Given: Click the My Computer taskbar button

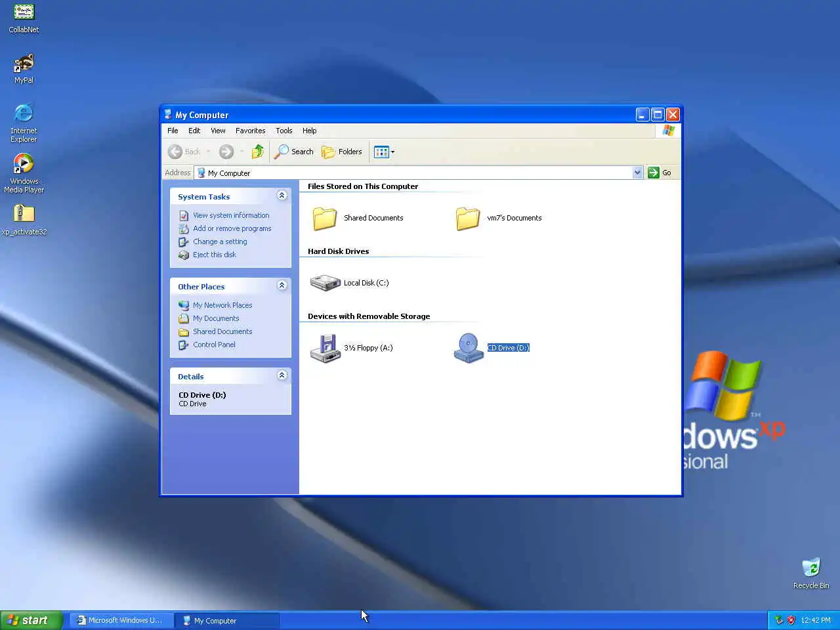Looking at the screenshot, I should tap(227, 620).
